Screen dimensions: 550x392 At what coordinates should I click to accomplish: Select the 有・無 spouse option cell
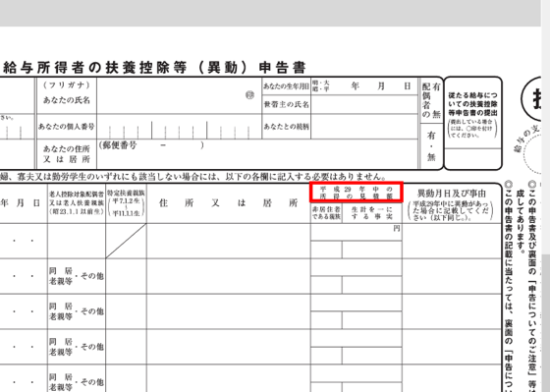(431, 146)
